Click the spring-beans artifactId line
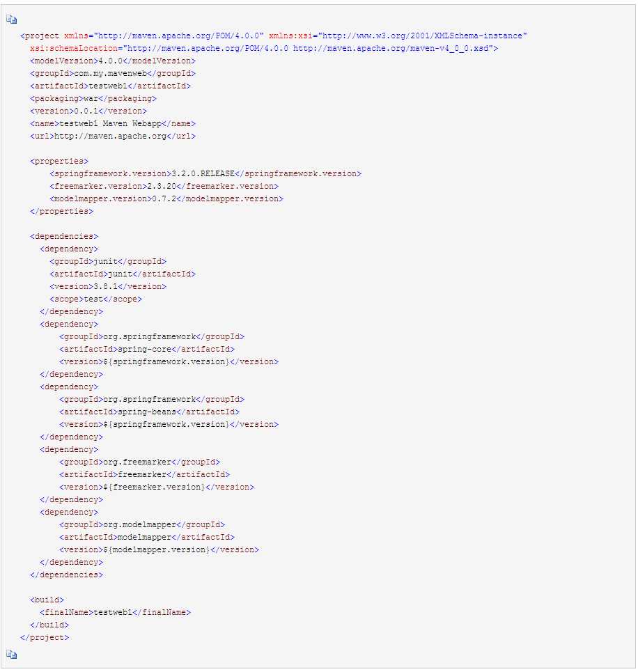This screenshot has height=672, width=638. click(149, 412)
